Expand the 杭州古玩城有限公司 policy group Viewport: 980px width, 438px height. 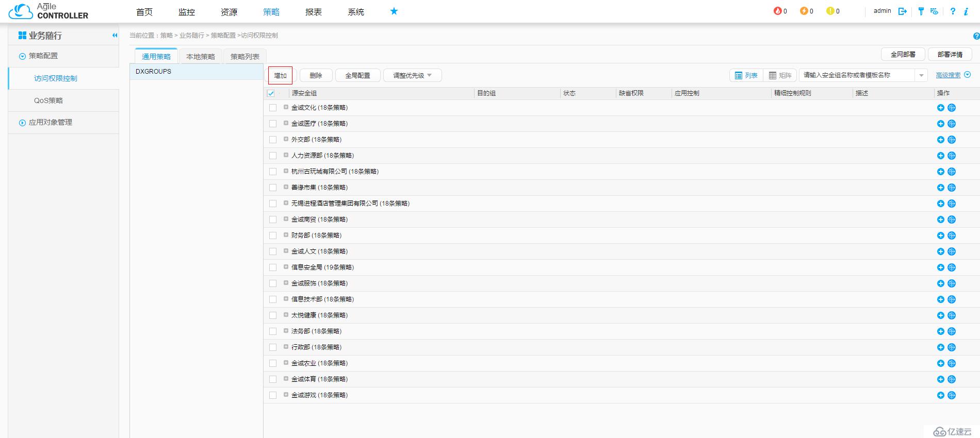pyautogui.click(x=286, y=171)
